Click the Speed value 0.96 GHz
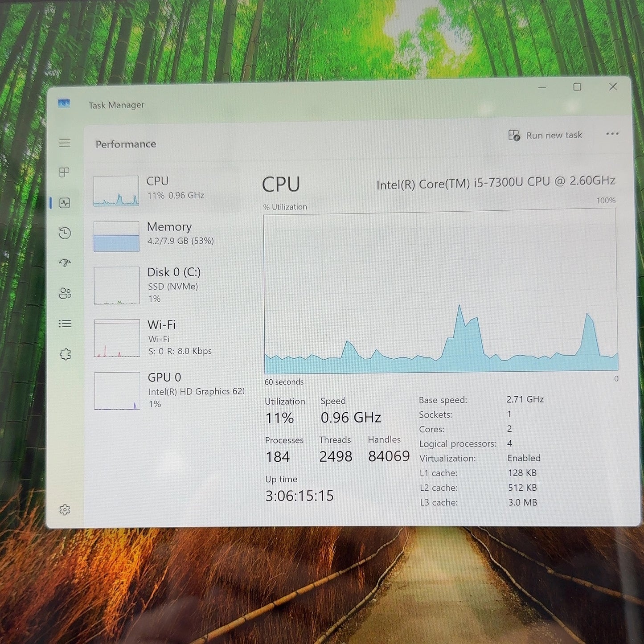Screen dimensions: 644x644 pos(351,417)
